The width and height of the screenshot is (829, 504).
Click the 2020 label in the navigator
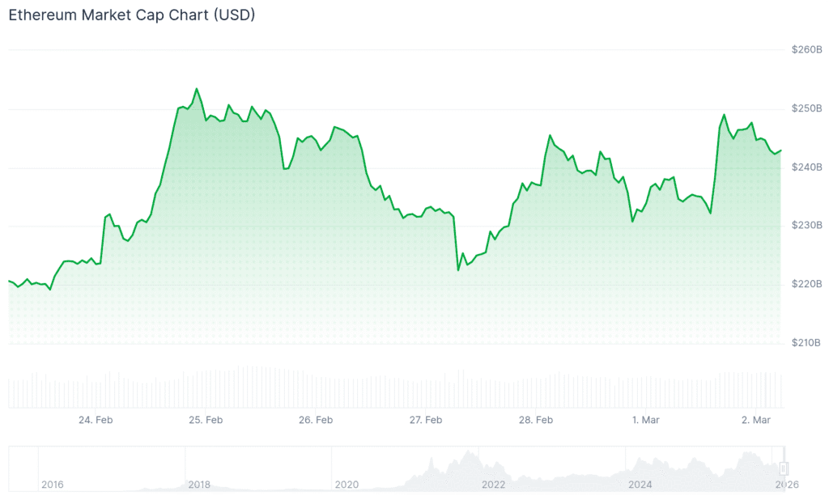tap(346, 485)
